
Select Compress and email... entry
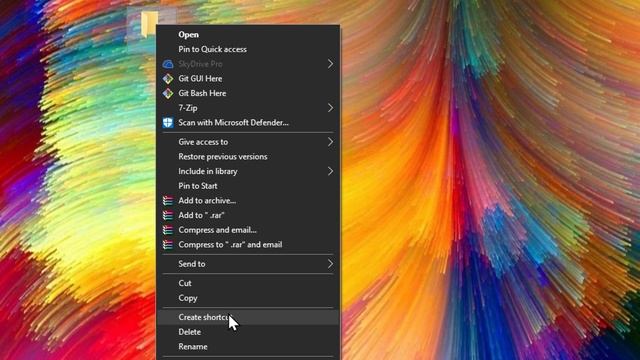pos(248,230)
